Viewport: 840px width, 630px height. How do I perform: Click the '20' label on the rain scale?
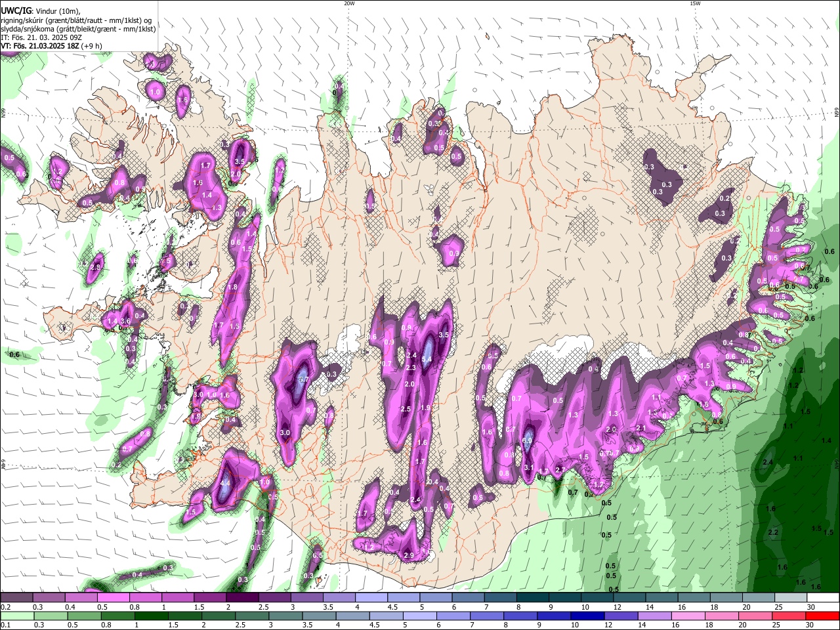tap(744, 625)
